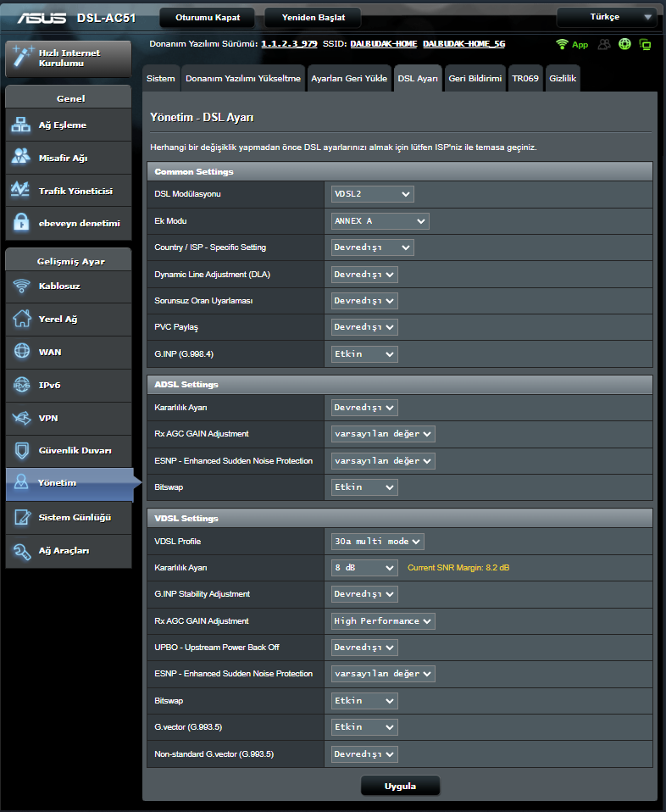Open the VDSL Profile 30a multi mode dropdown
This screenshot has width=666, height=812.
(378, 541)
